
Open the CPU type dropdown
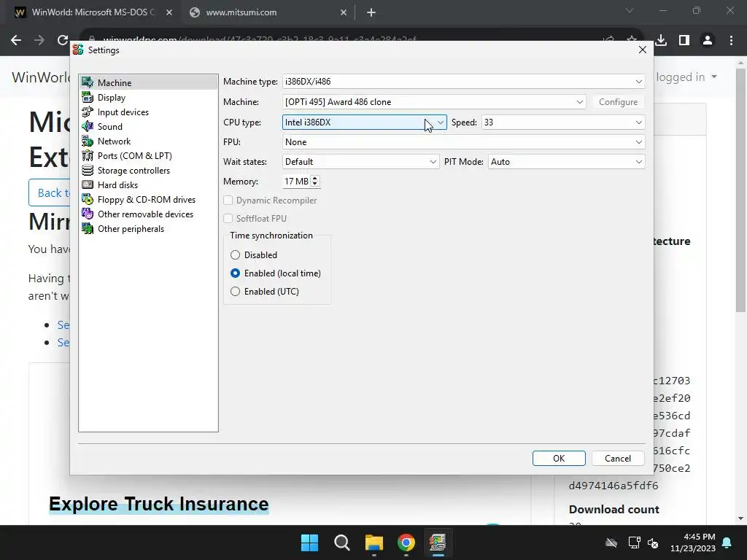(x=365, y=122)
